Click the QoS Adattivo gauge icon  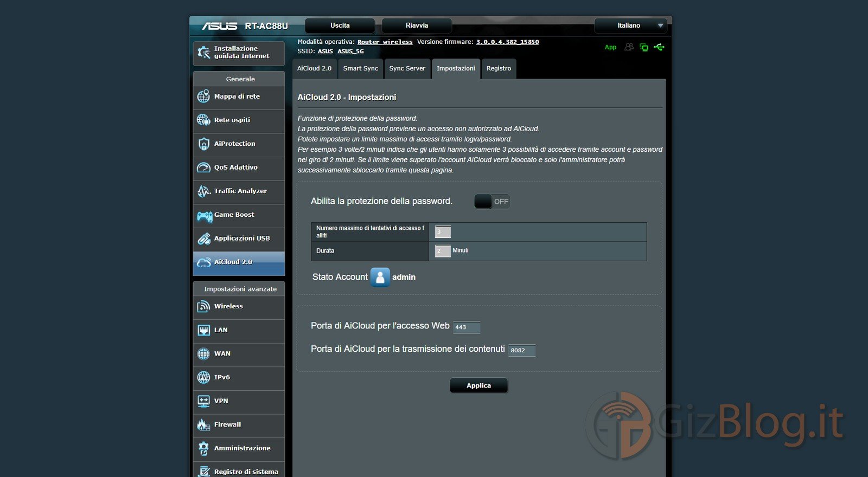(x=203, y=167)
